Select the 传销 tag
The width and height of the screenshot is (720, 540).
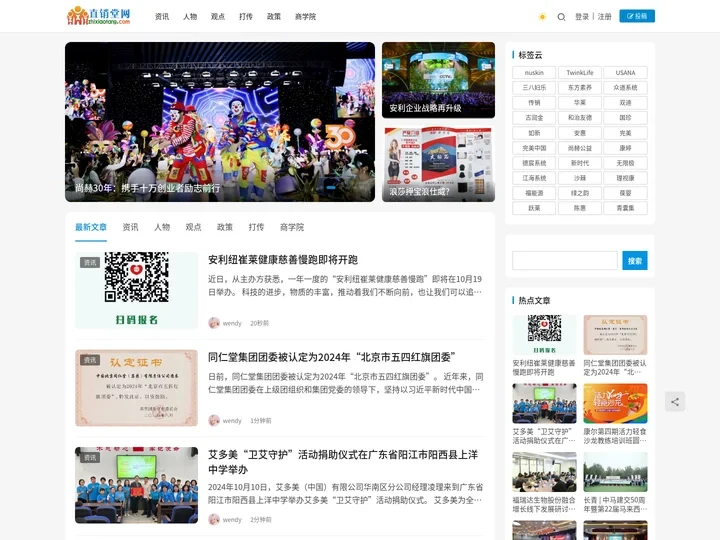click(534, 103)
